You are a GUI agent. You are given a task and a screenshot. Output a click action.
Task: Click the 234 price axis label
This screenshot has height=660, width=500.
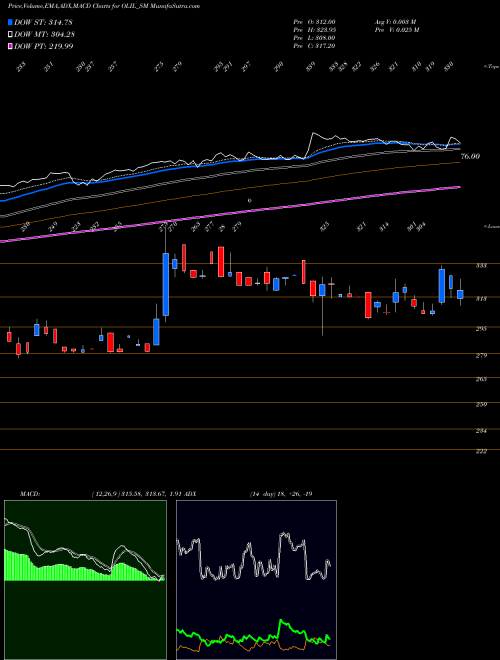click(481, 431)
